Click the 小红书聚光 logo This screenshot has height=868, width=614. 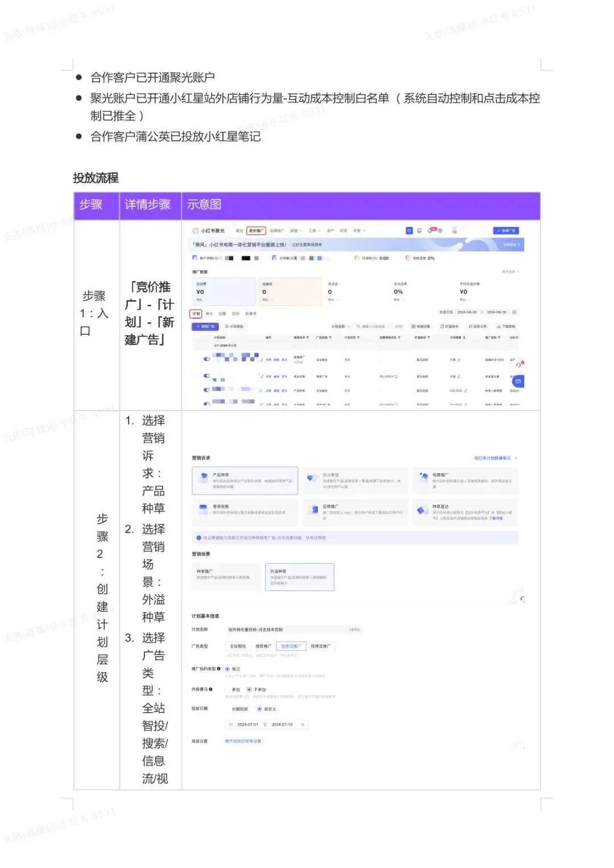[209, 231]
